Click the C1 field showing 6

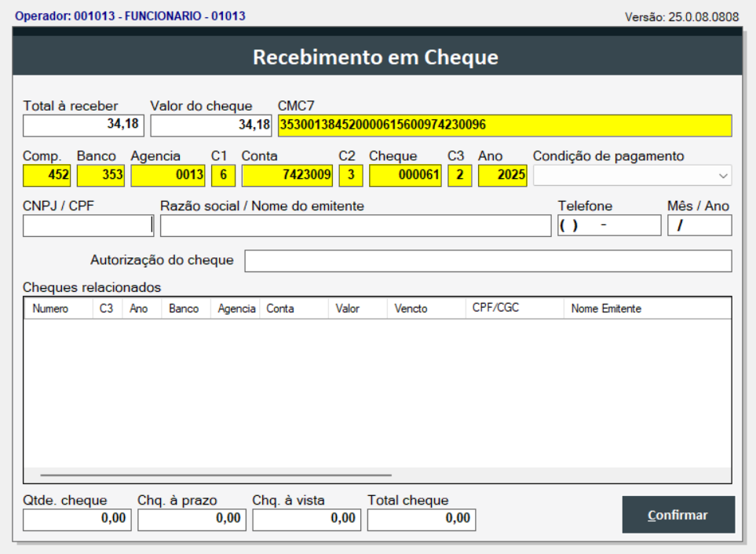[223, 175]
